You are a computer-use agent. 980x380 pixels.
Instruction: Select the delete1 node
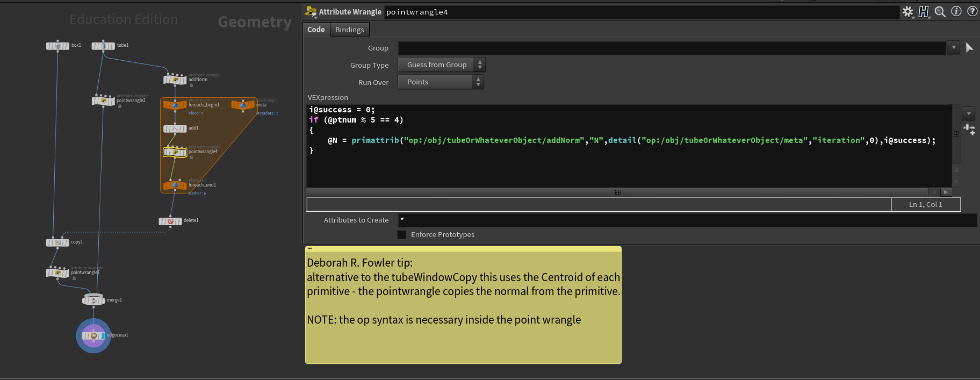click(170, 221)
